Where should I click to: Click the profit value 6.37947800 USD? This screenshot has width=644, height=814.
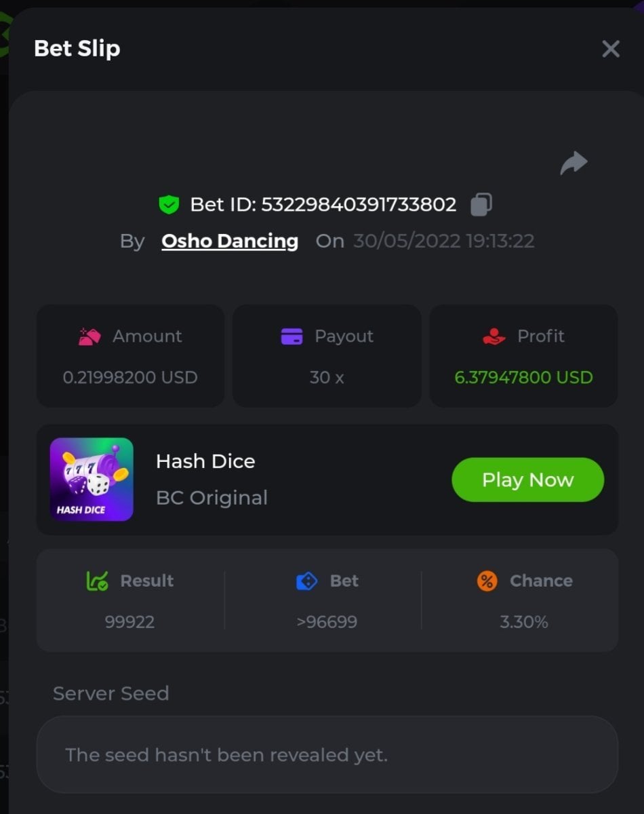click(523, 377)
